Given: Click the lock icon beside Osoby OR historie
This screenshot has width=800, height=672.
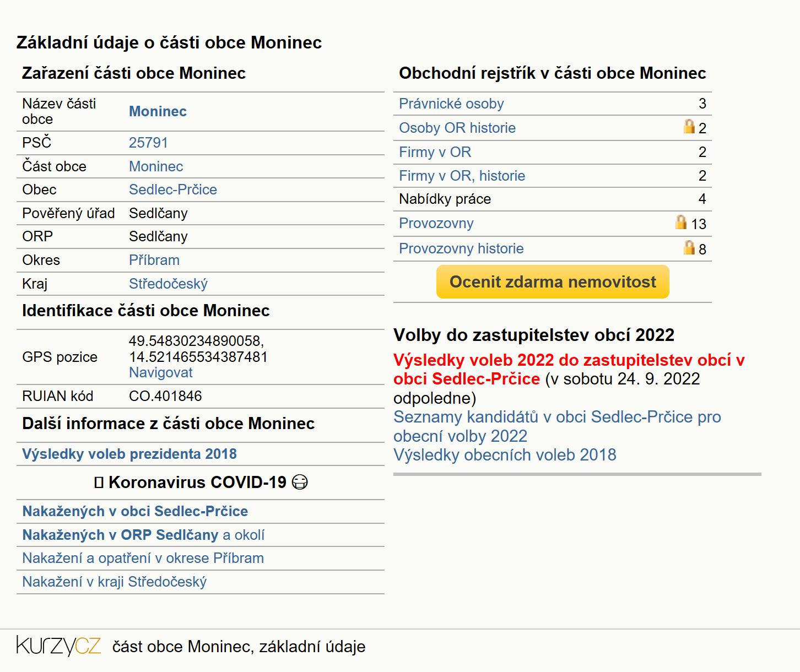Looking at the screenshot, I should click(x=689, y=126).
